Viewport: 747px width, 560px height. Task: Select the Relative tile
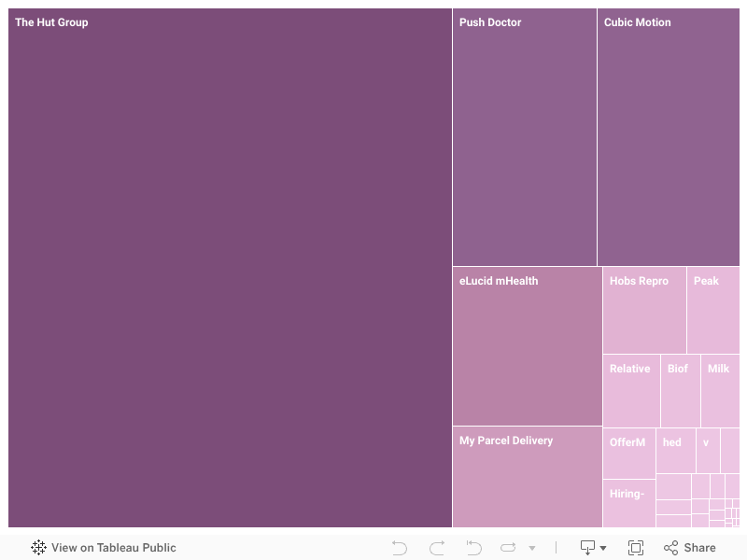[x=632, y=391]
